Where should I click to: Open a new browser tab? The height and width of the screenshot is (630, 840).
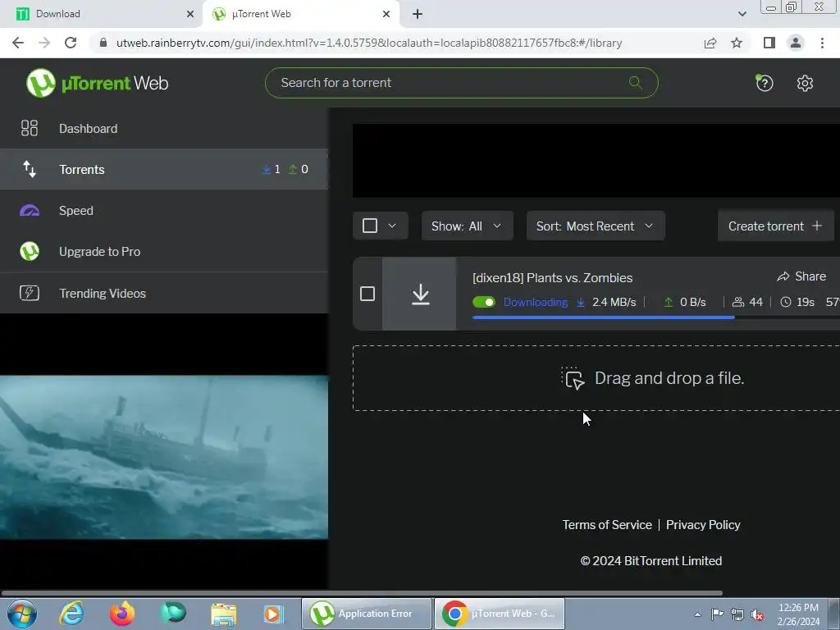click(418, 14)
